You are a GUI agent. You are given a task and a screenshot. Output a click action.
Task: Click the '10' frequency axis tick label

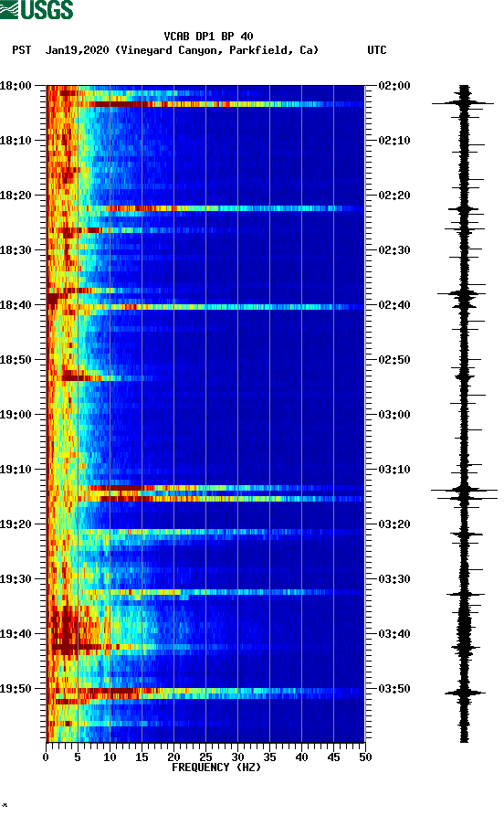pos(110,757)
